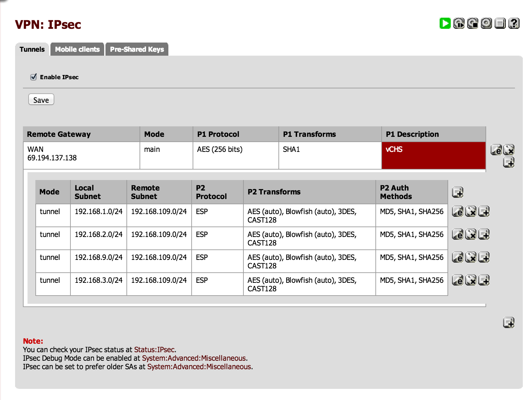Click the green service running play icon
This screenshot has width=532, height=400.
[x=445, y=24]
